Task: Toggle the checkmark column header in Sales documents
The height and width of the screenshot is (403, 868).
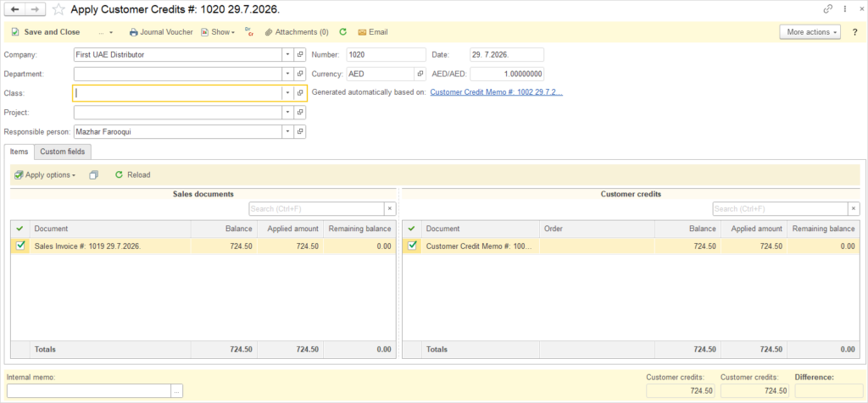Action: tap(20, 229)
